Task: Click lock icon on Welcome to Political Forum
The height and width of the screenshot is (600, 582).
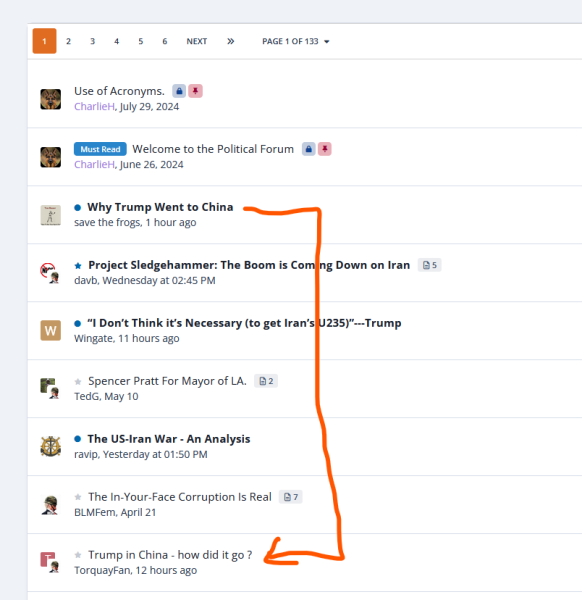Action: coord(308,149)
